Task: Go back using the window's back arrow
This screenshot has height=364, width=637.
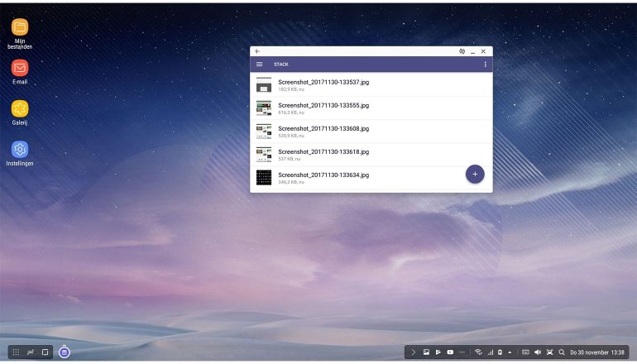Action: (x=257, y=51)
